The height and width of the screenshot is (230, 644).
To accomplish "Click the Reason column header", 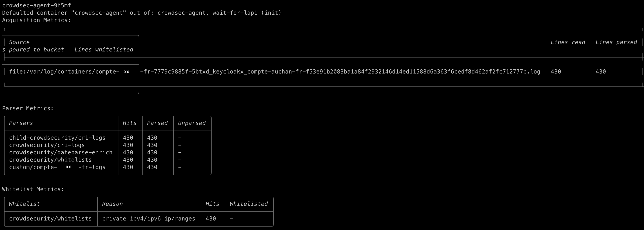I will coord(112,204).
